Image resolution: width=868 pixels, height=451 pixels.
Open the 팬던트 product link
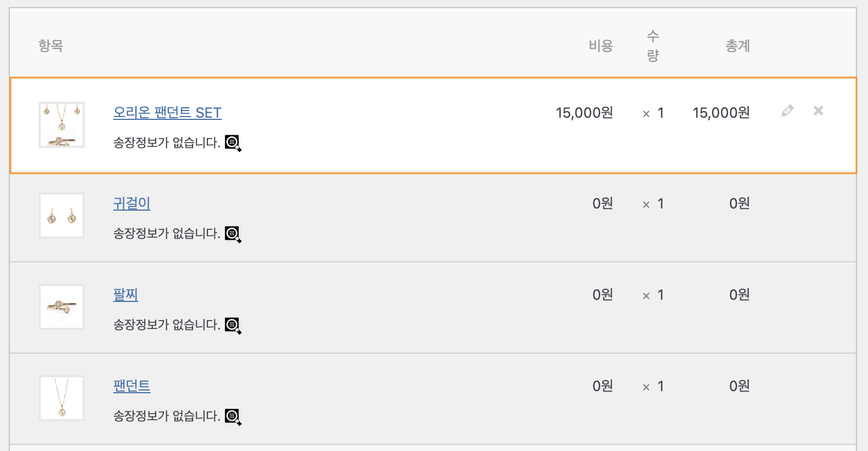click(x=132, y=386)
